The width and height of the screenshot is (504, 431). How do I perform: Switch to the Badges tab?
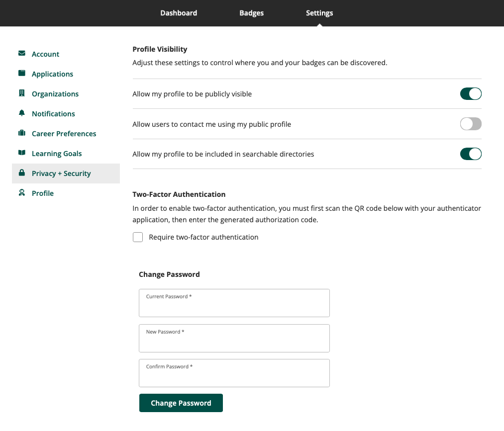click(x=251, y=13)
